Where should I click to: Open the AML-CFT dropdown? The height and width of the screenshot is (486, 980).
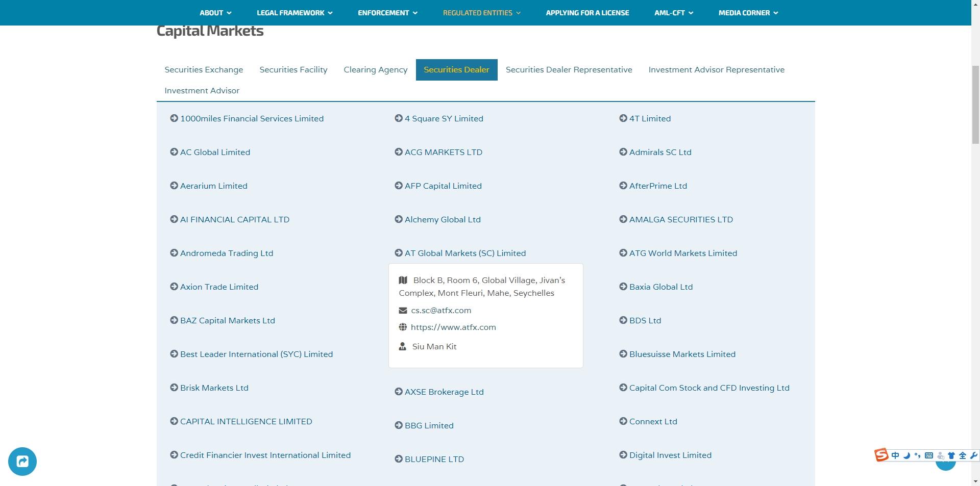674,13
